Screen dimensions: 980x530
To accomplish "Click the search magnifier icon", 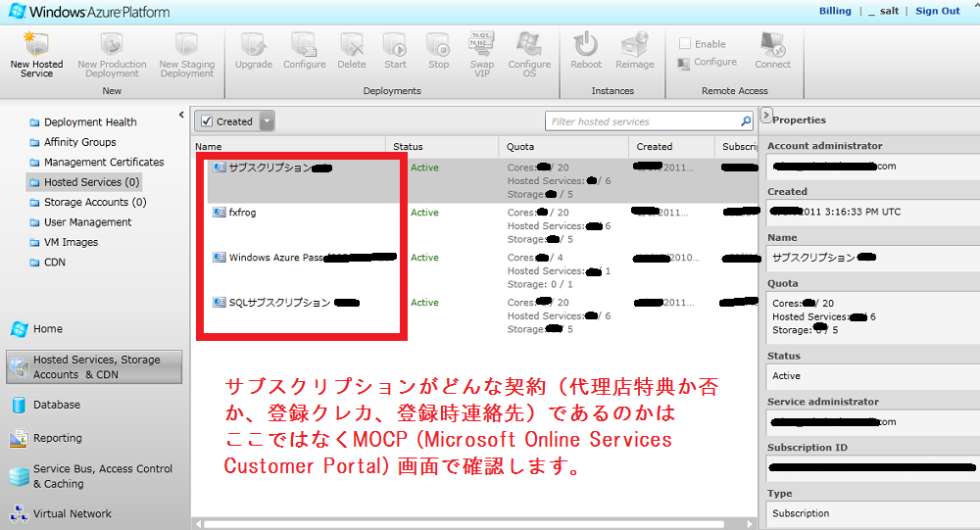I will 746,121.
